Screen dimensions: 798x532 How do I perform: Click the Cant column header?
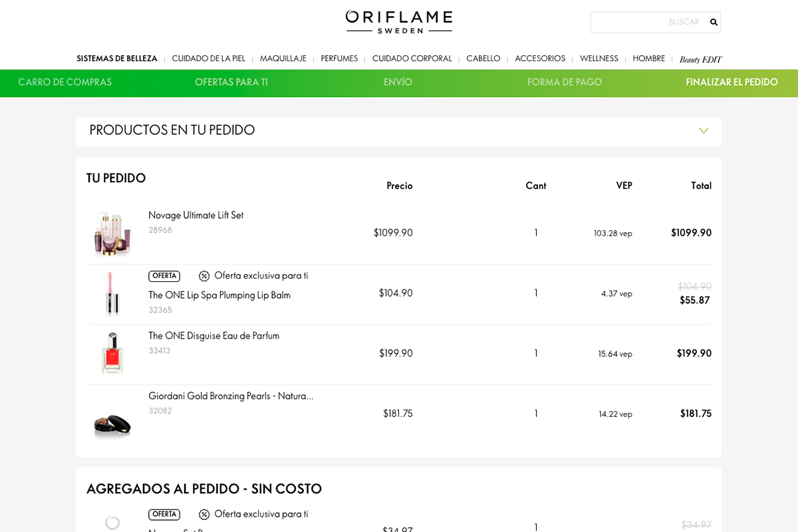pyautogui.click(x=536, y=186)
